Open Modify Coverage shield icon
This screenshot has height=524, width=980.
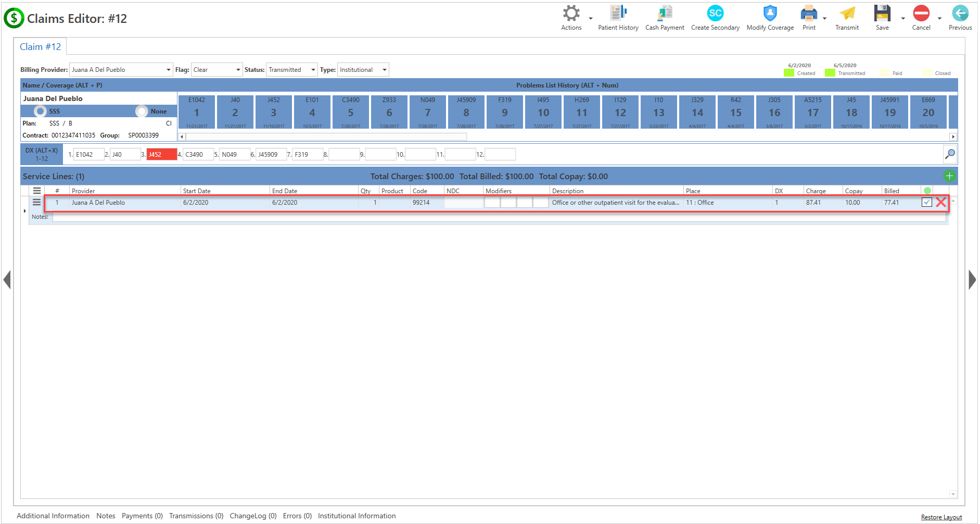[x=770, y=18]
